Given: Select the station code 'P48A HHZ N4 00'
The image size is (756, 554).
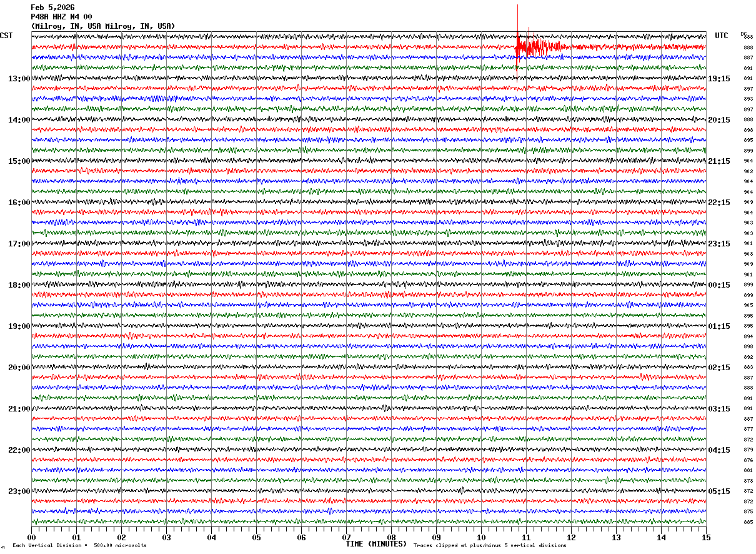Looking at the screenshot, I should 61,17.
